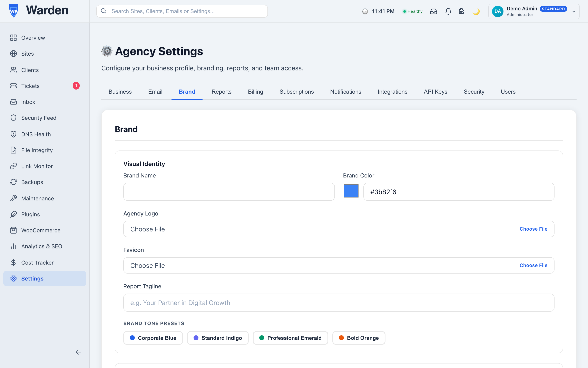Screen dimensions: 588x368
Task: Click the global search field
Action: pos(182,11)
